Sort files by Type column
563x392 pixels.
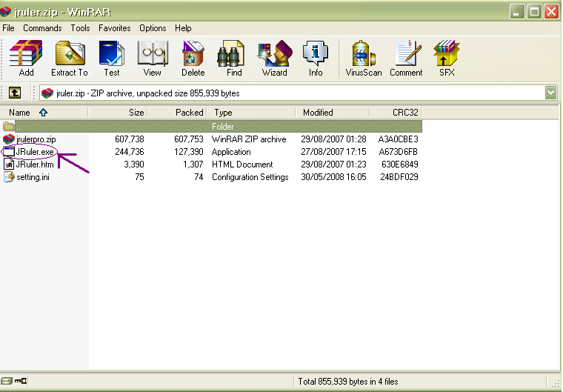coord(251,113)
